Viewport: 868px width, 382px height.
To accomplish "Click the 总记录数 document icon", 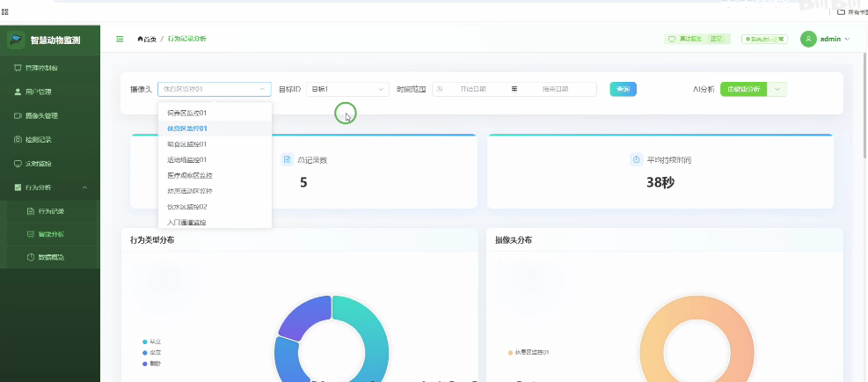I will [287, 159].
